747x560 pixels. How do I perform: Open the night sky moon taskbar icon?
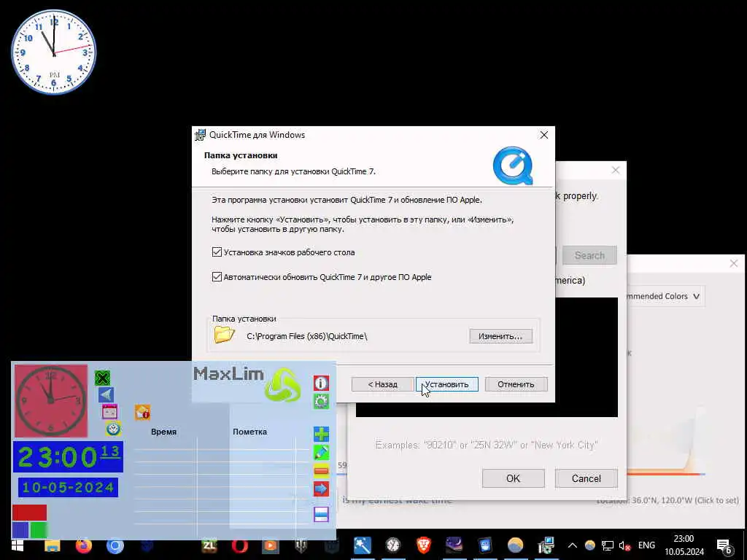[454, 545]
